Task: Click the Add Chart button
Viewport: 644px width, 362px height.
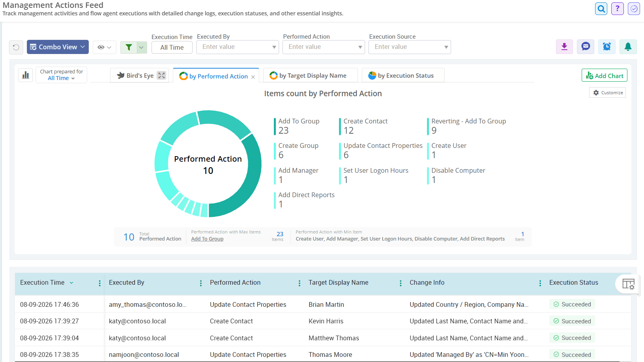Action: pyautogui.click(x=604, y=75)
